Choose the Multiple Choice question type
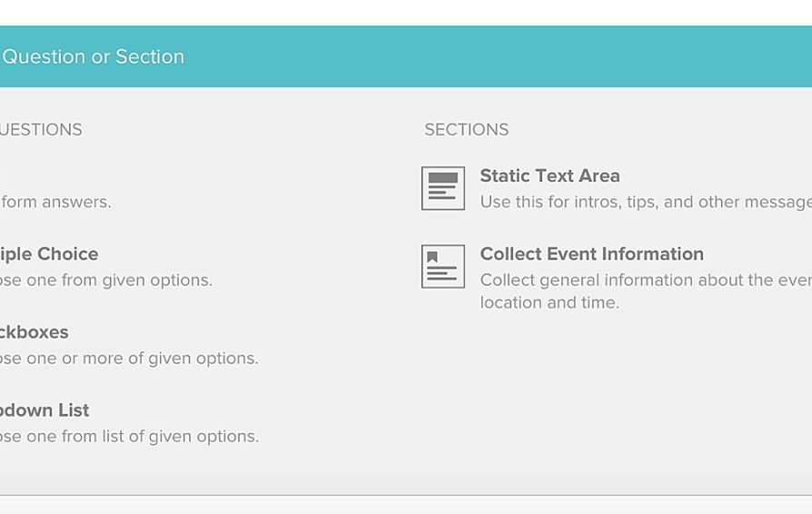The width and height of the screenshot is (812, 514). (x=50, y=254)
